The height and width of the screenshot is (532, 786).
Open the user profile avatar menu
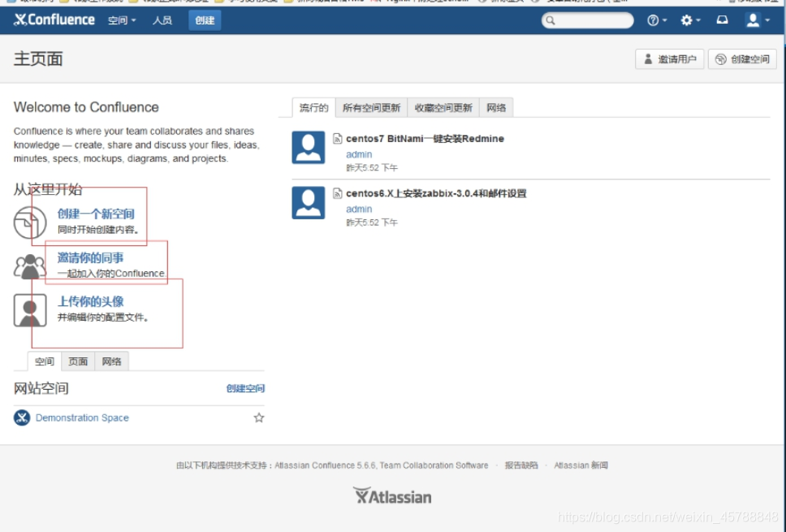(x=758, y=20)
